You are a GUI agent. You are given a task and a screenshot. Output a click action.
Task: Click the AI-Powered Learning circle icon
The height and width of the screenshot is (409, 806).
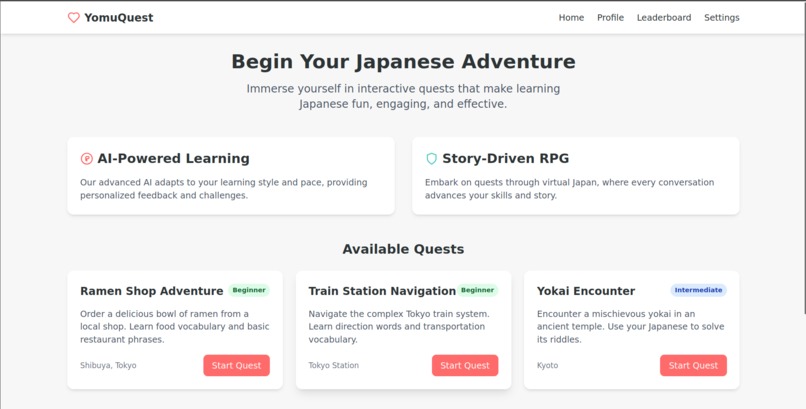tap(86, 159)
